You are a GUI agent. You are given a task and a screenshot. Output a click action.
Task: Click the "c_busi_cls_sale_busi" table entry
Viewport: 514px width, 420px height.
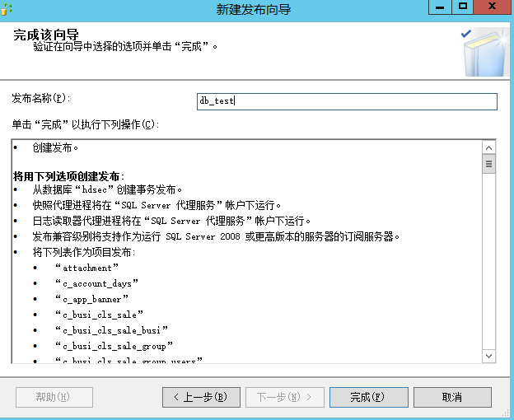[111, 330]
